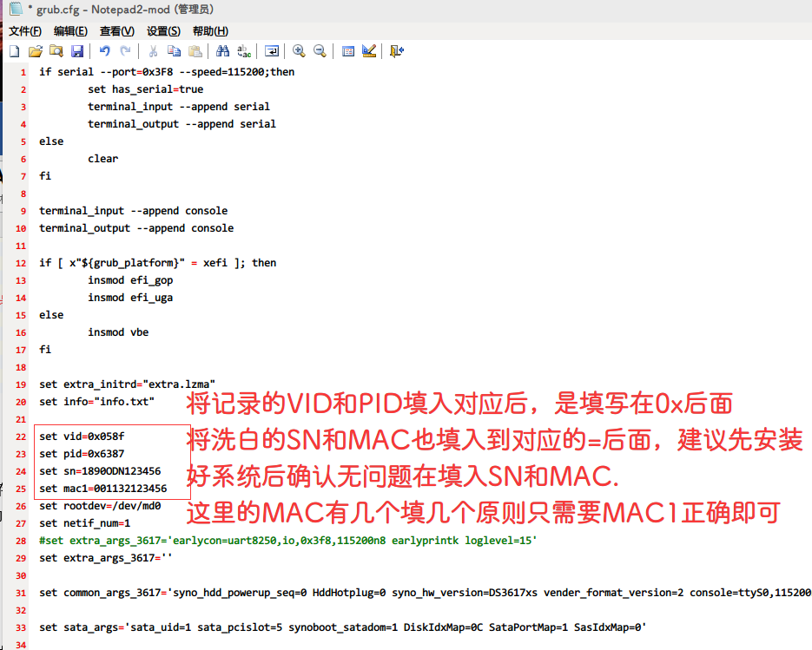Open the 编辑(E) menu
The width and height of the screenshot is (812, 650).
point(70,31)
